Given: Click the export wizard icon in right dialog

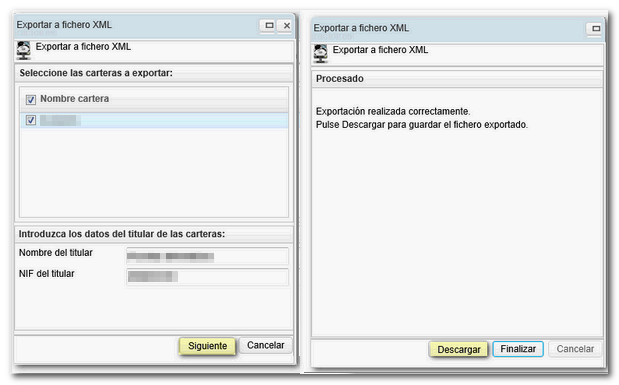Looking at the screenshot, I should pos(320,54).
